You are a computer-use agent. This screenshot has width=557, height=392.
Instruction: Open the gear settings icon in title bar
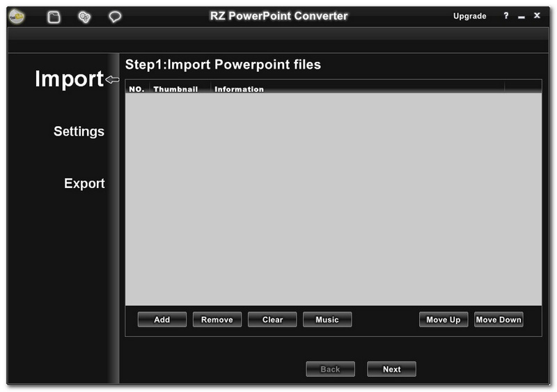pyautogui.click(x=84, y=17)
